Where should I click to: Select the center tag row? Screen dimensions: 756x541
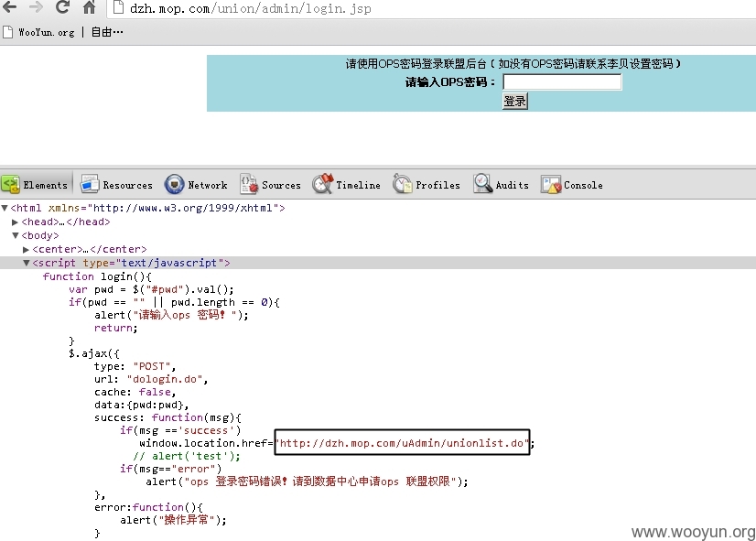[89, 249]
